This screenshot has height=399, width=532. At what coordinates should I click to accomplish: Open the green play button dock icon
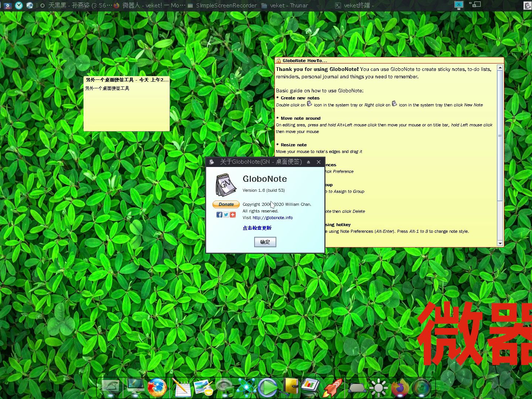pyautogui.click(x=268, y=388)
